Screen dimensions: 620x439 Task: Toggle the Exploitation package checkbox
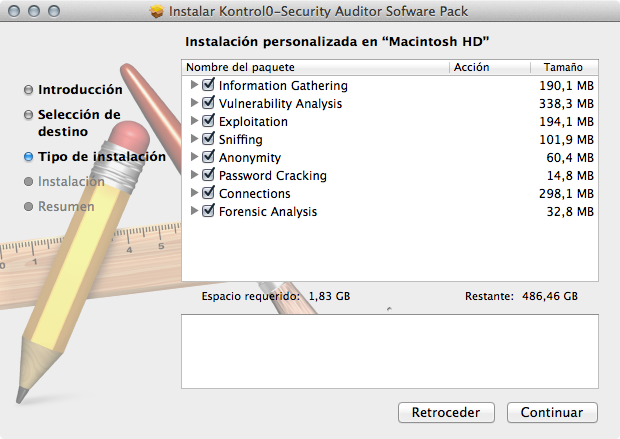(x=208, y=121)
